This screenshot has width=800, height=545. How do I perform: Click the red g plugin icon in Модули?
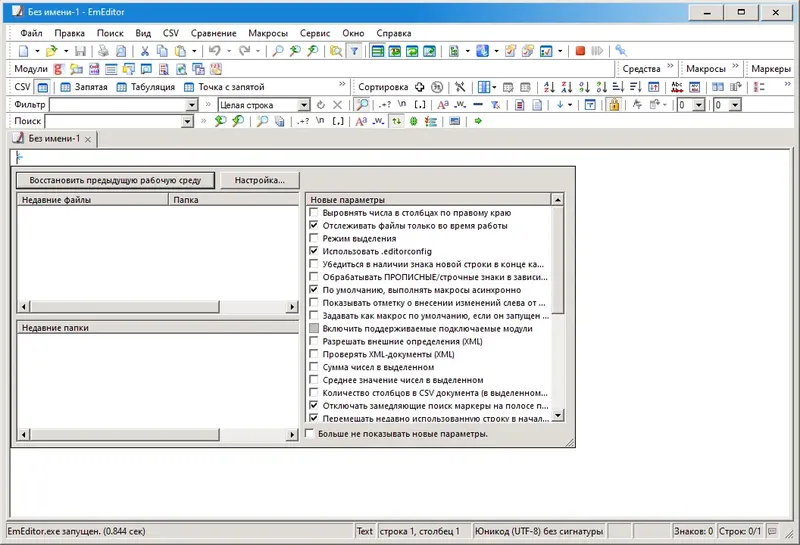point(58,69)
